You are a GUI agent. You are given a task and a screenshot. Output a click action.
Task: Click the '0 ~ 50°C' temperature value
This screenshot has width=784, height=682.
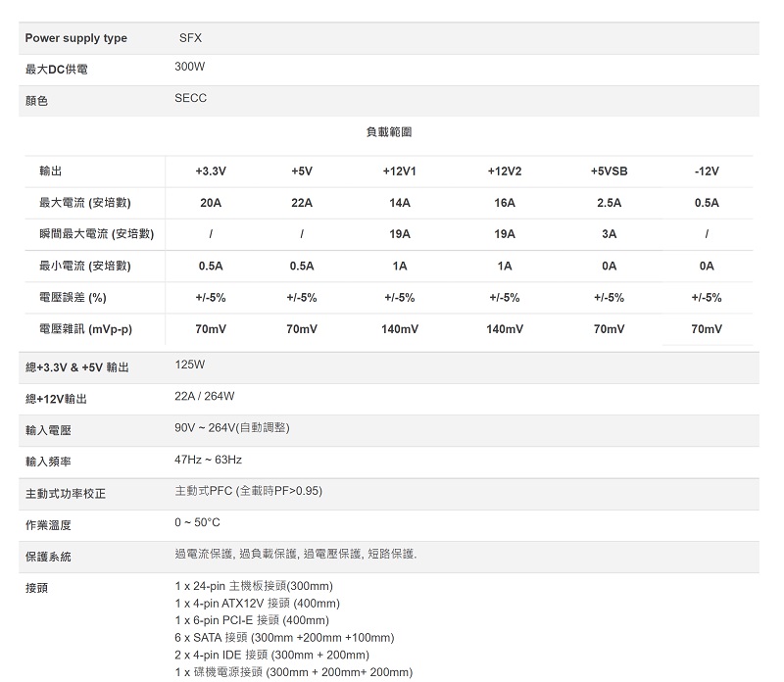click(x=197, y=522)
